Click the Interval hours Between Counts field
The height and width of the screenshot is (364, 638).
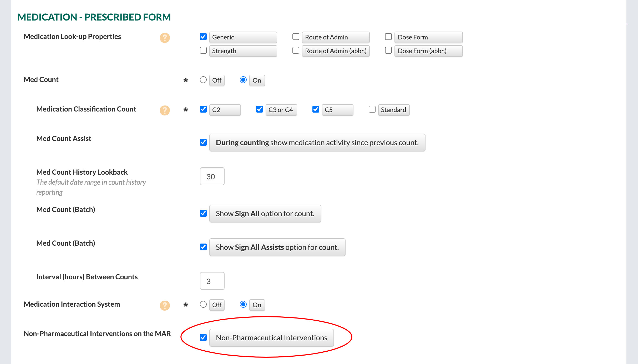click(212, 281)
